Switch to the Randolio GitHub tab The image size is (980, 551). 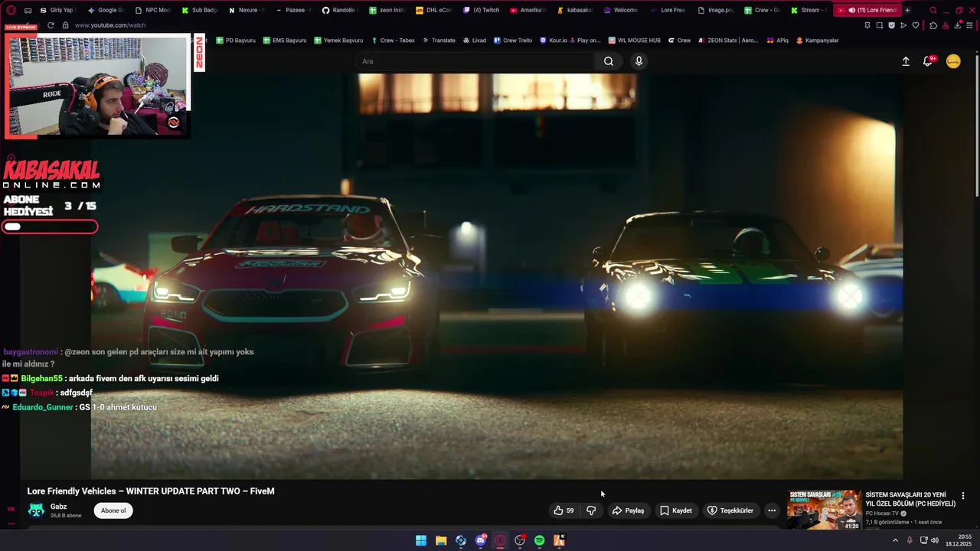[x=339, y=10]
